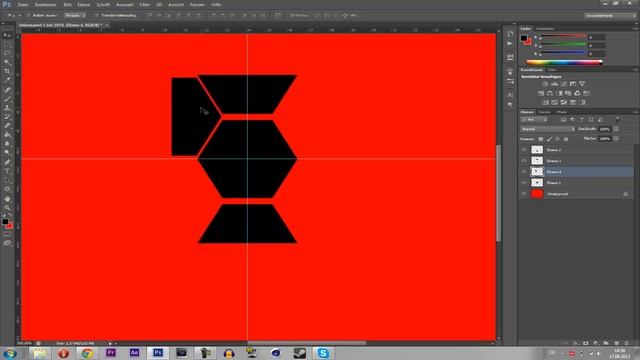
Task: Select the Hand tool
Action: tap(7, 199)
